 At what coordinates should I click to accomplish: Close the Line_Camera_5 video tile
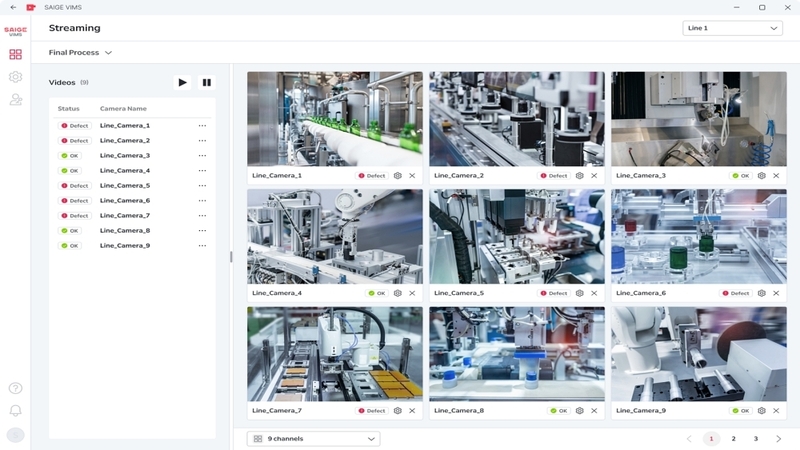[x=594, y=293]
